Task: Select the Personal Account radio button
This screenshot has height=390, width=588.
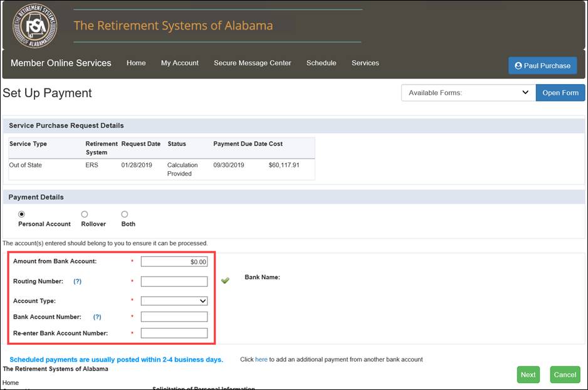Action: [22, 214]
